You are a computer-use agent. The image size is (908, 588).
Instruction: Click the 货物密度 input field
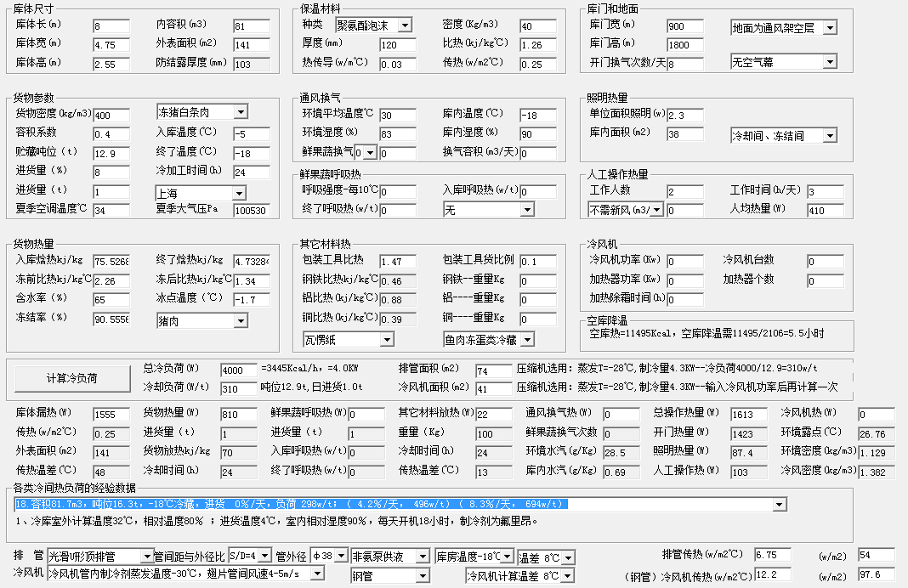point(111,116)
